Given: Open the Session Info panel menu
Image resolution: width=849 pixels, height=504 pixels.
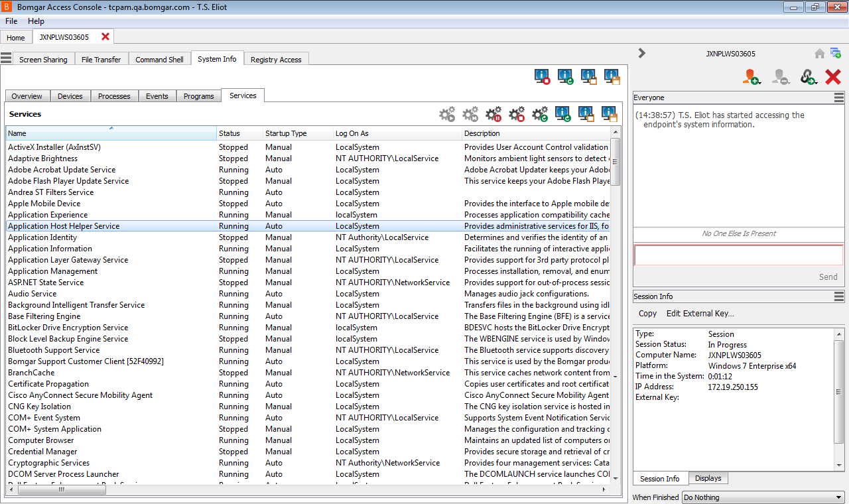Looking at the screenshot, I should [x=839, y=296].
